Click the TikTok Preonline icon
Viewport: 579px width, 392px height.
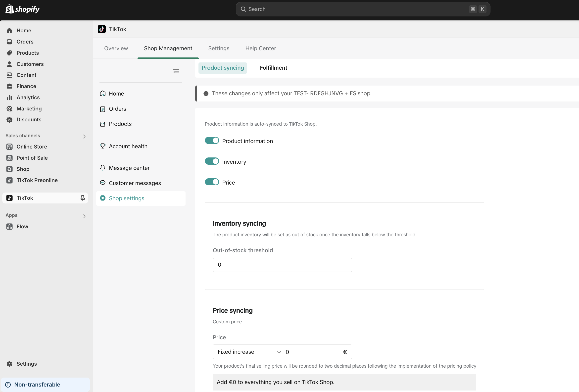[x=9, y=180]
